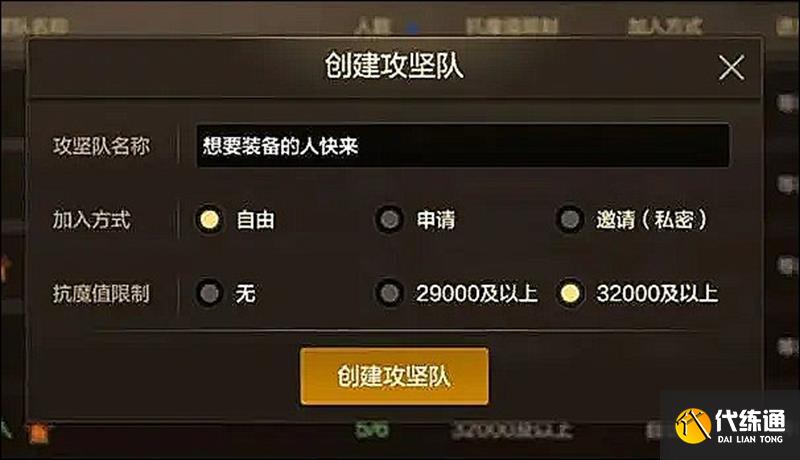
Task: Select the 自由 join method radio button
Action: tap(209, 220)
